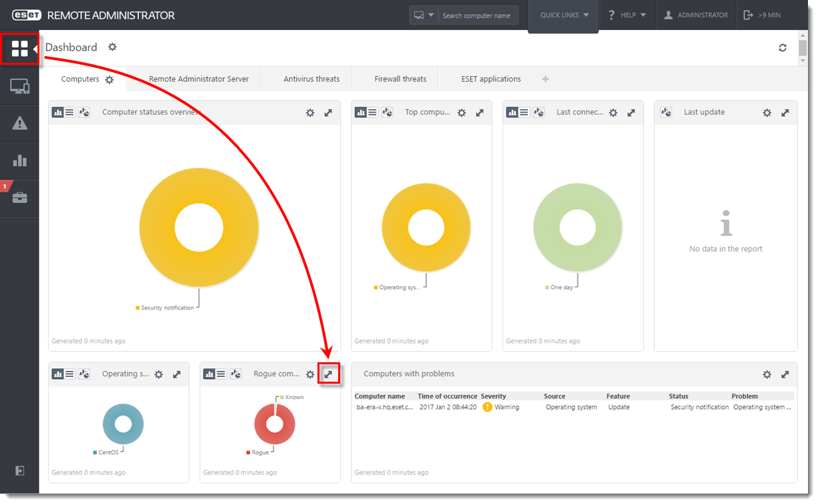
Task: Click the Search computer name field
Action: tap(479, 15)
